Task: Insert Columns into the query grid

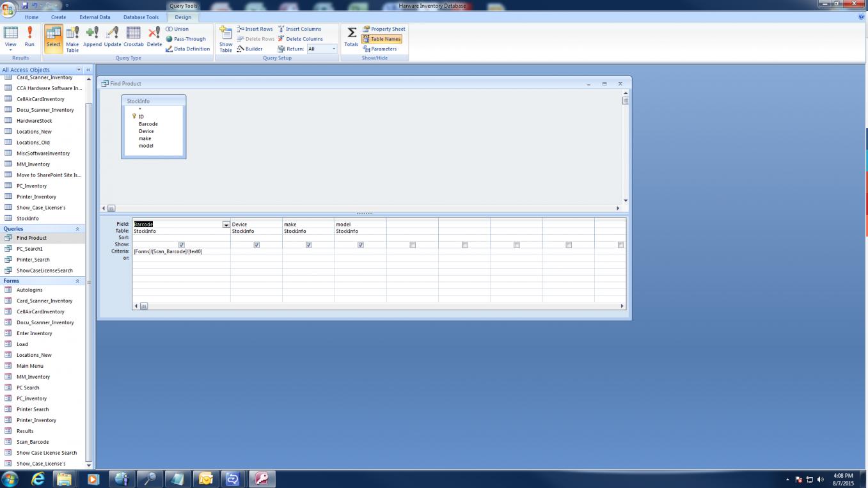Action: point(299,29)
